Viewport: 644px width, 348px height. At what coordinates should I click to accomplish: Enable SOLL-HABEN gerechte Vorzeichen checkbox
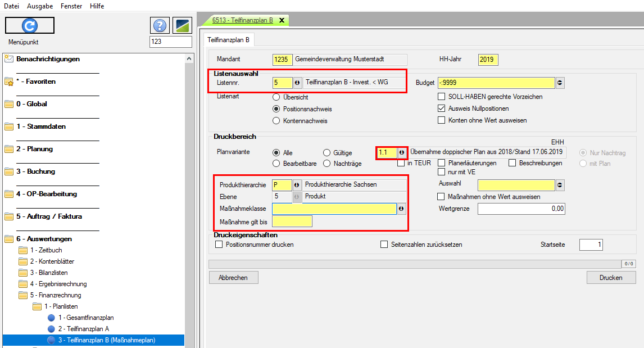(442, 97)
